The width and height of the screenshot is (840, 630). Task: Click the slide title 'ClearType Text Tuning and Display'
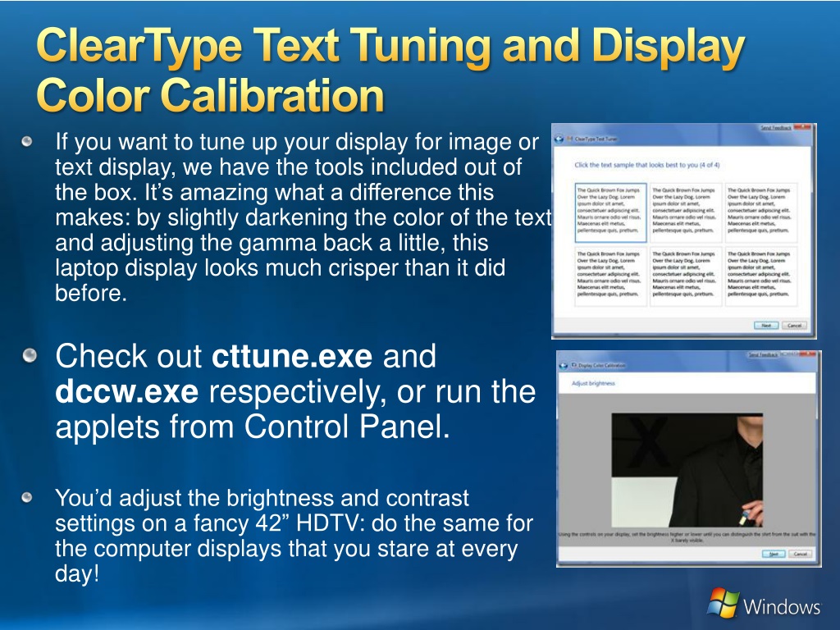pos(391,47)
